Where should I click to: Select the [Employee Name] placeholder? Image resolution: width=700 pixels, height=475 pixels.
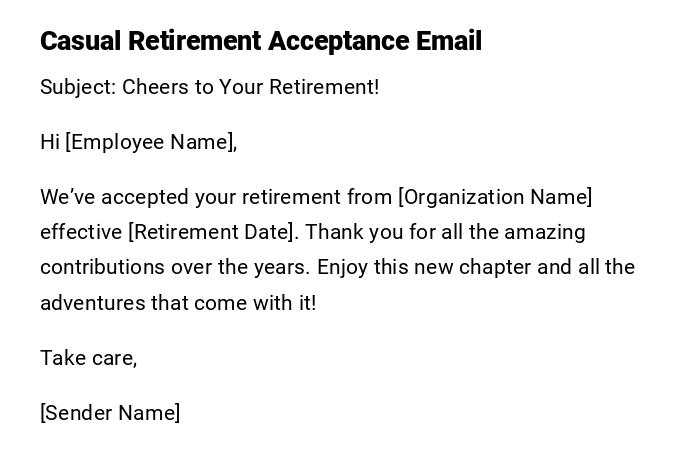point(151,142)
